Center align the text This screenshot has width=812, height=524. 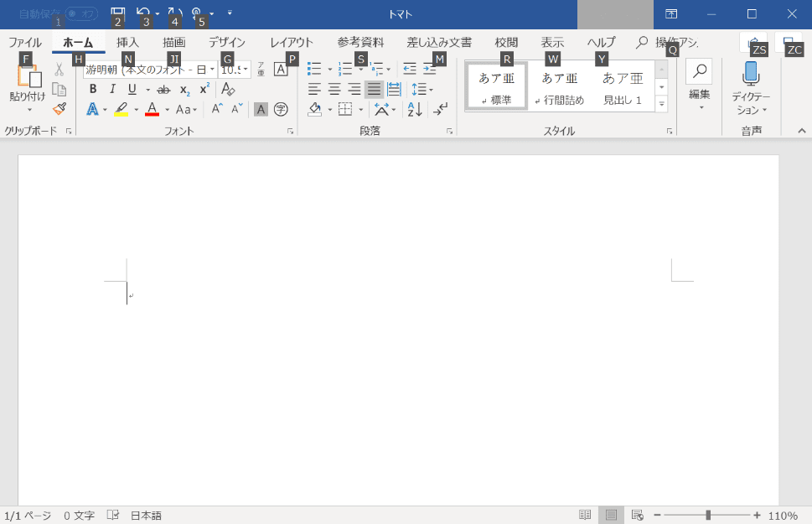click(334, 89)
